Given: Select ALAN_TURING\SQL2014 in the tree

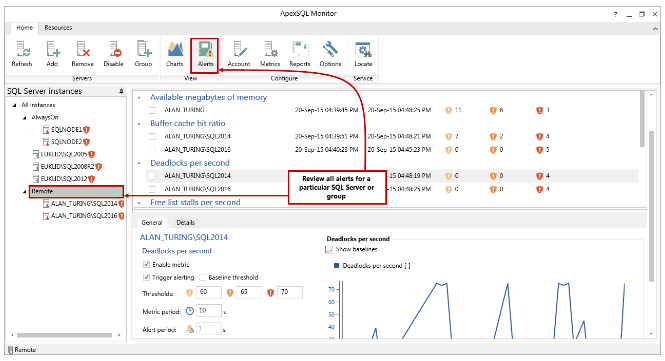Looking at the screenshot, I should click(84, 204).
